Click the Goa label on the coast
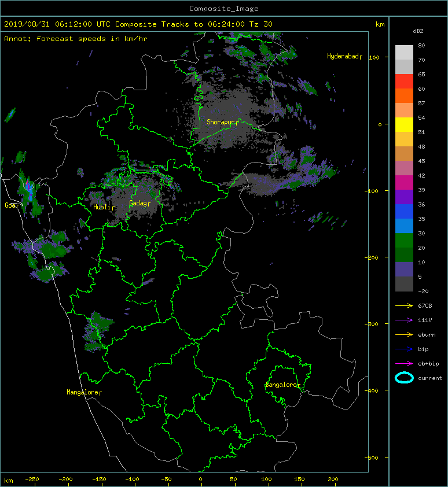The image size is (448, 487). [x=10, y=205]
